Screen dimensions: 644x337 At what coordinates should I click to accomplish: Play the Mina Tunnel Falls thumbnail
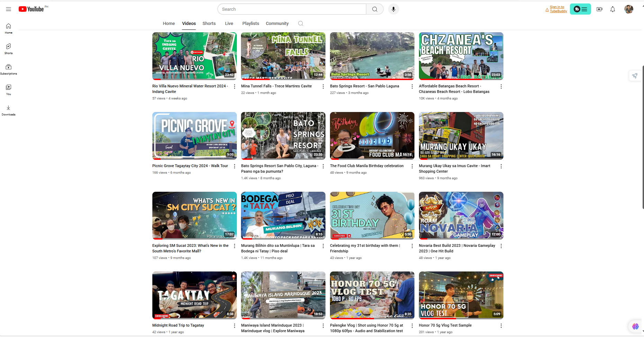click(x=283, y=56)
